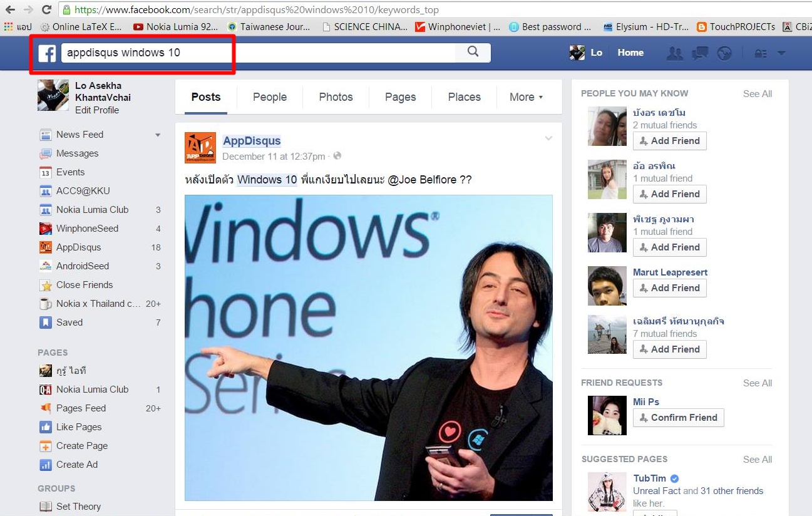Open the Joe Belfiore post photo
The height and width of the screenshot is (516, 812).
coord(369,348)
